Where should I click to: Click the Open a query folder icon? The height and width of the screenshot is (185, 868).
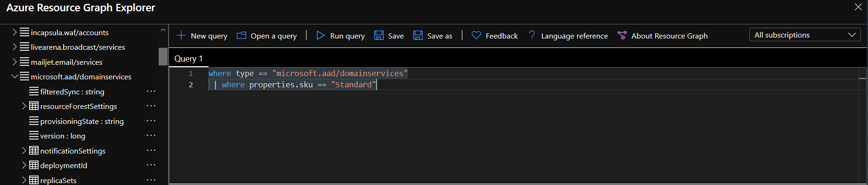point(241,35)
